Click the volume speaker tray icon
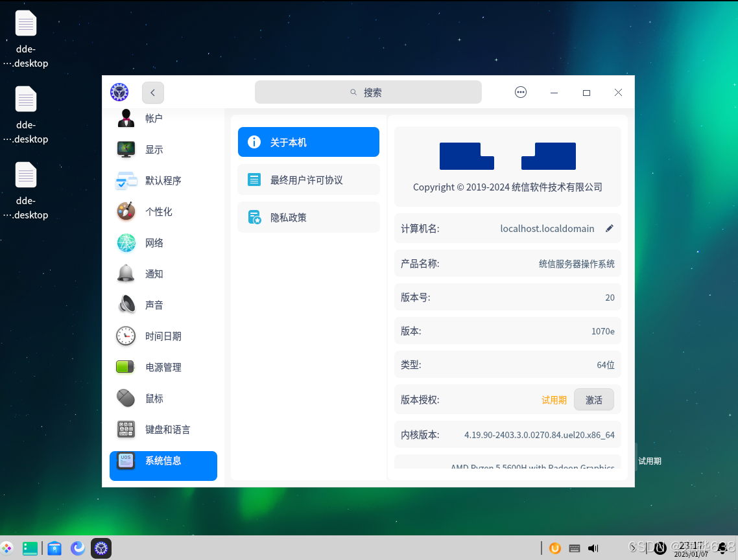 593,548
